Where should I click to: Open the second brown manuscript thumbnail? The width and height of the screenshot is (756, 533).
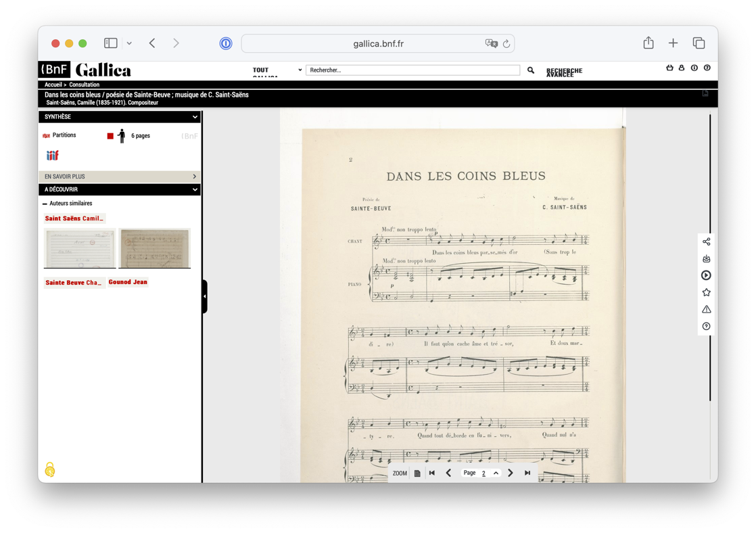point(155,248)
